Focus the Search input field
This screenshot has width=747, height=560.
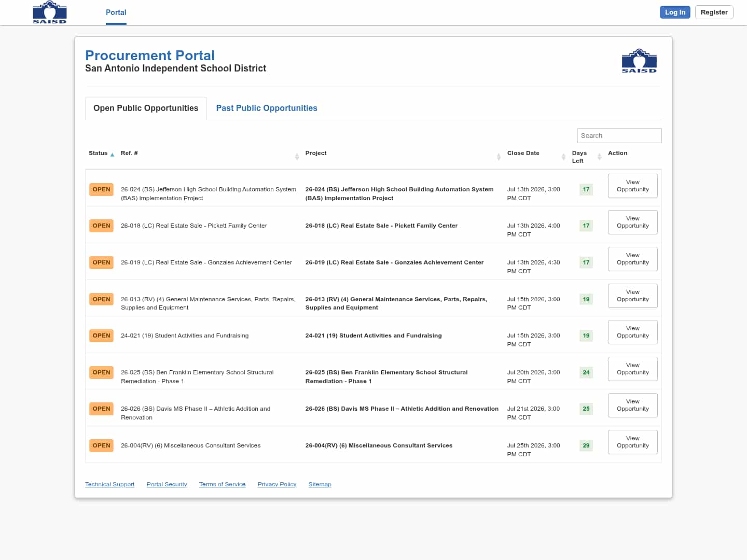619,135
